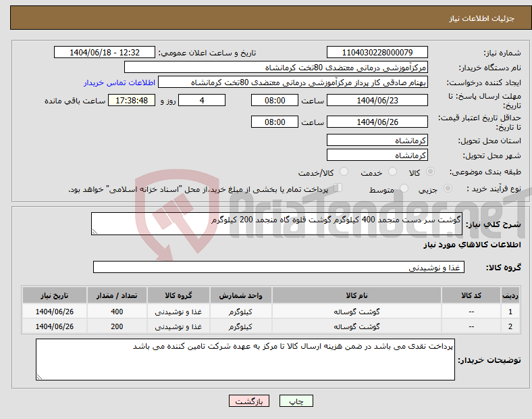
Task: Click the توضیحات خریدار text area
Action: [245, 360]
